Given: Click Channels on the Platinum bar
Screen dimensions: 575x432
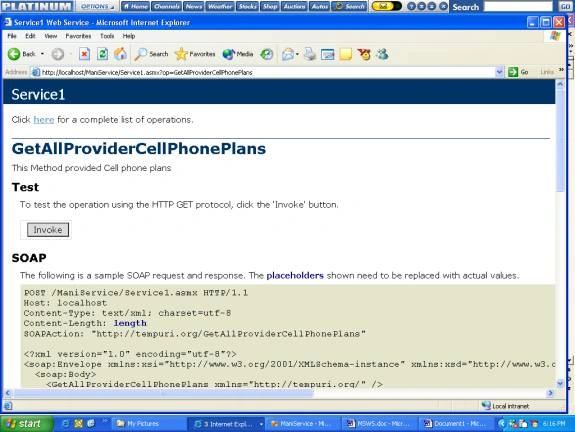Looking at the screenshot, I should point(166,6).
